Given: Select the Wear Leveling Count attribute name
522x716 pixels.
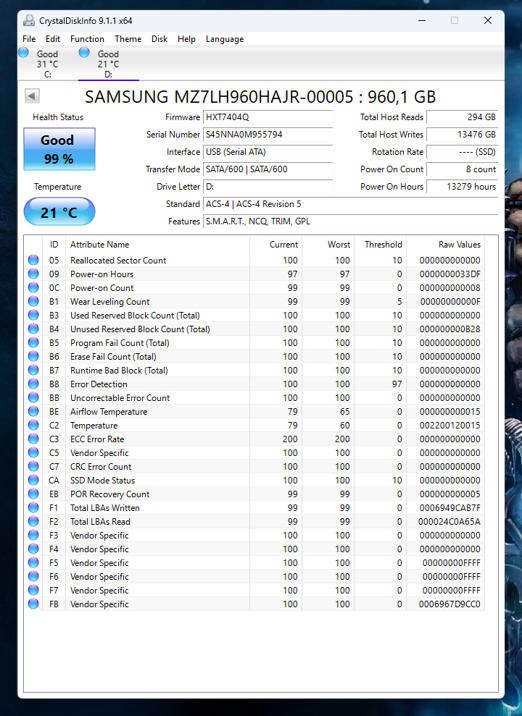Looking at the screenshot, I should click(x=110, y=301).
